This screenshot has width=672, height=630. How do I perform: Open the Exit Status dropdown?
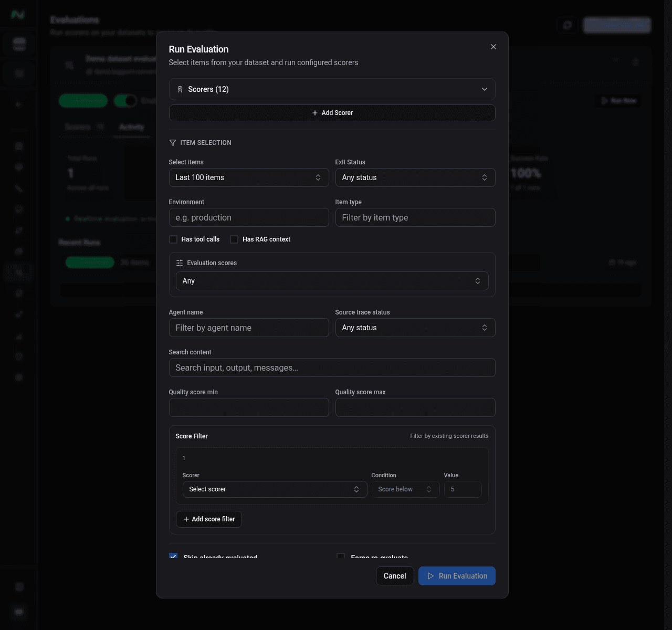coord(415,177)
